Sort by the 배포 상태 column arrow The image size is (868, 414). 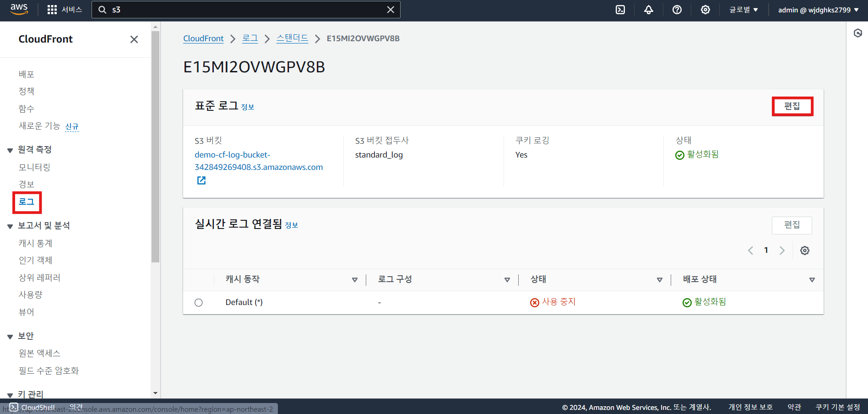pos(812,280)
